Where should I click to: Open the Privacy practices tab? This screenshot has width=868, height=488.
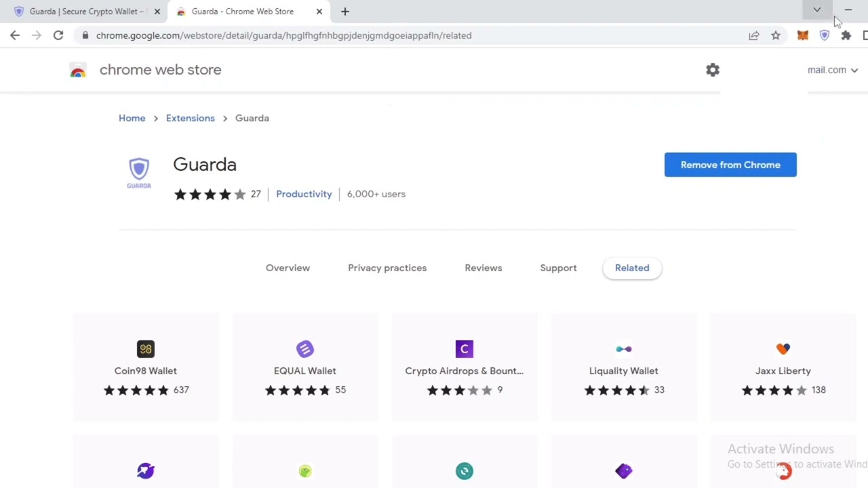[387, 268]
